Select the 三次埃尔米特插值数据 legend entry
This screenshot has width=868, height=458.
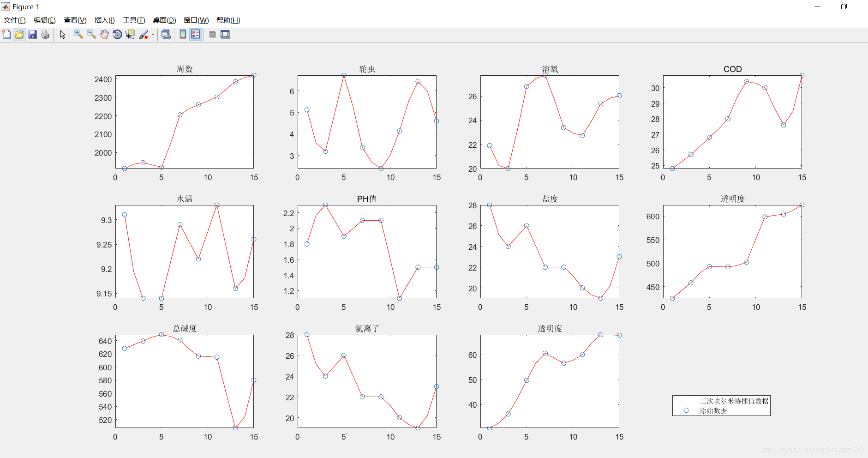coord(734,401)
